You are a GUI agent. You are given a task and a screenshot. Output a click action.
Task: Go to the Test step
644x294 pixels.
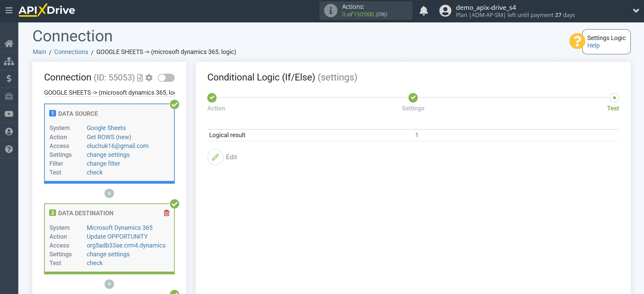(x=613, y=108)
